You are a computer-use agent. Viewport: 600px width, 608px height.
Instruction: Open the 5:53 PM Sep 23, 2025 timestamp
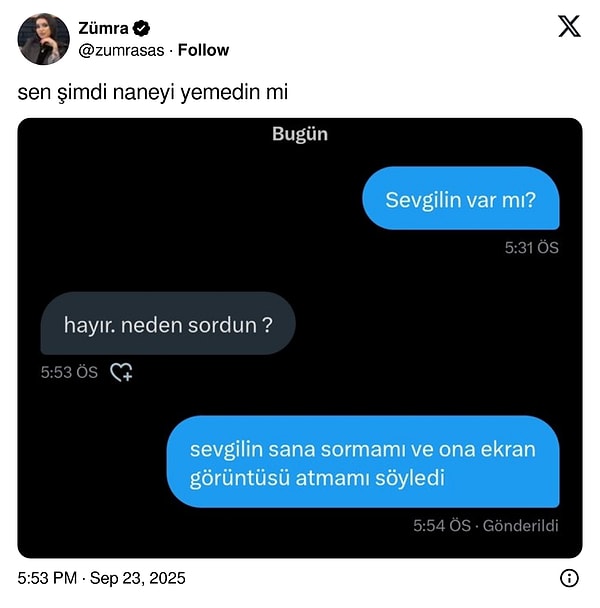pyautogui.click(x=102, y=578)
